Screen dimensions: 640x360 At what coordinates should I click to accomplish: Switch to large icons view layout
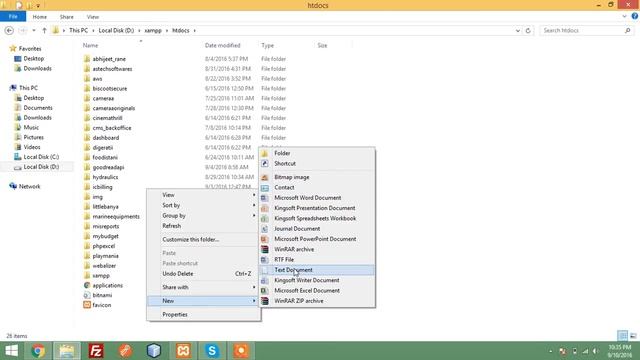coord(633,336)
